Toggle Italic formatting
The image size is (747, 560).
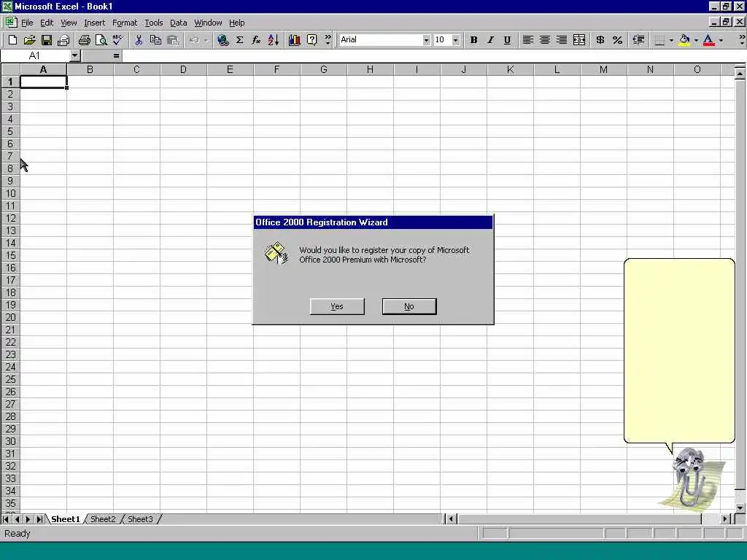click(x=490, y=40)
